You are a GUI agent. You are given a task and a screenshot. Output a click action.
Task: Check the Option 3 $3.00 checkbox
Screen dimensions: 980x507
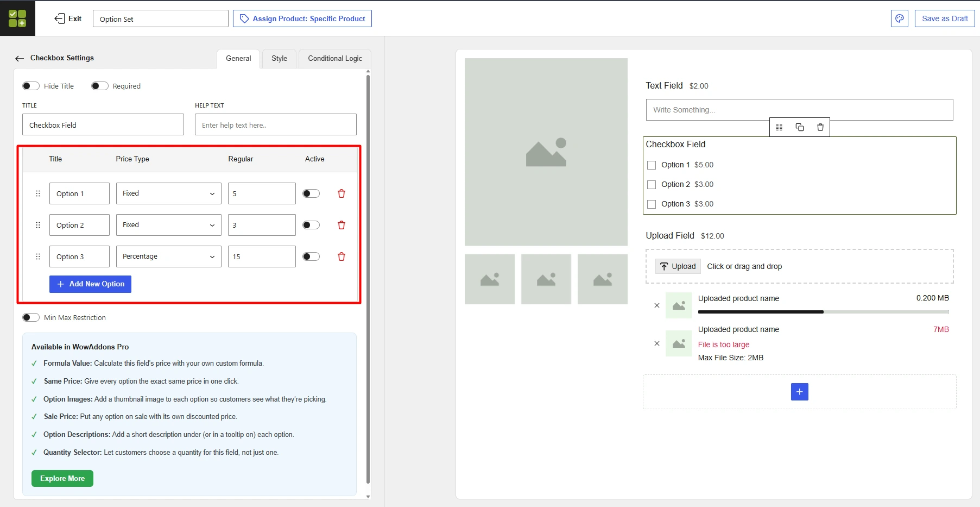point(652,204)
